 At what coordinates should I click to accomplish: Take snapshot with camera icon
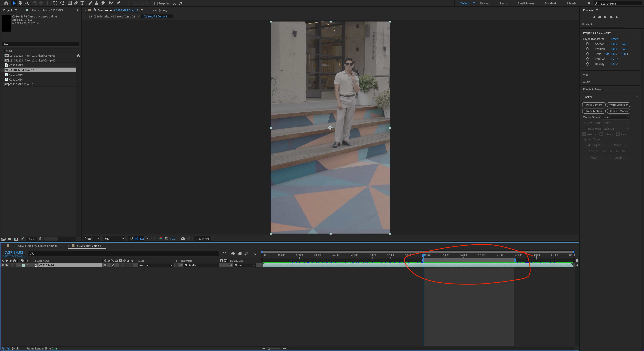tap(183, 238)
